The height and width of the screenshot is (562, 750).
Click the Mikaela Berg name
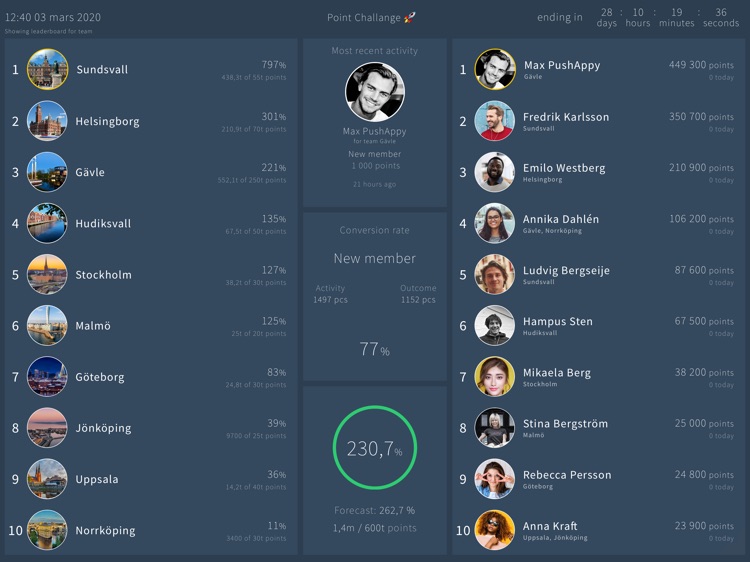click(x=557, y=373)
